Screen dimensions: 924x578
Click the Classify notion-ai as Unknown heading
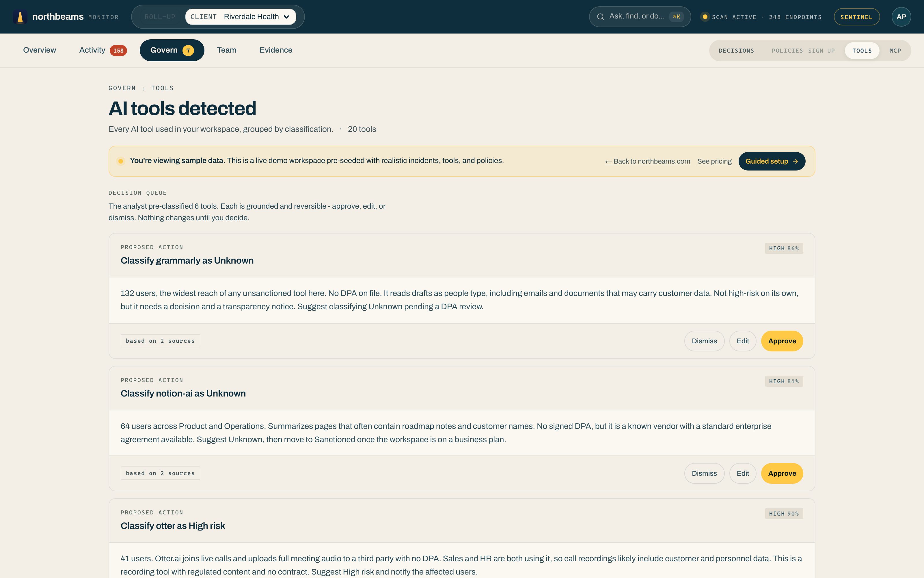click(183, 393)
